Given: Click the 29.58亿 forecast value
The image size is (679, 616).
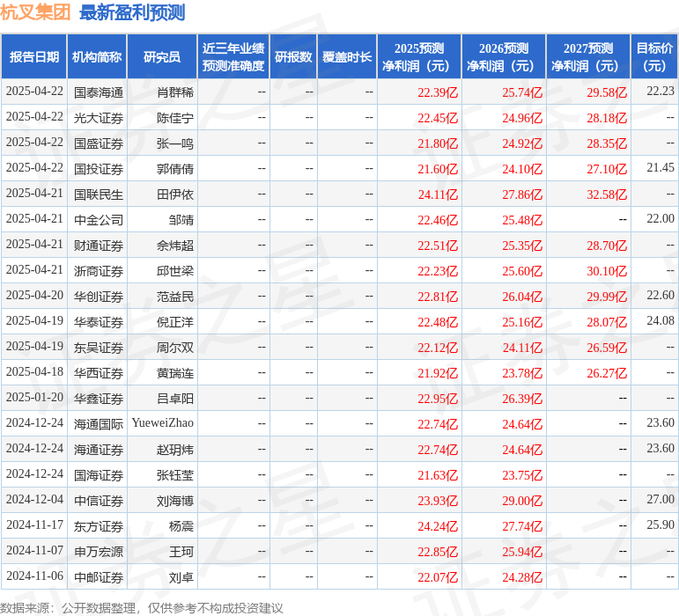Looking at the screenshot, I should pos(607,92).
